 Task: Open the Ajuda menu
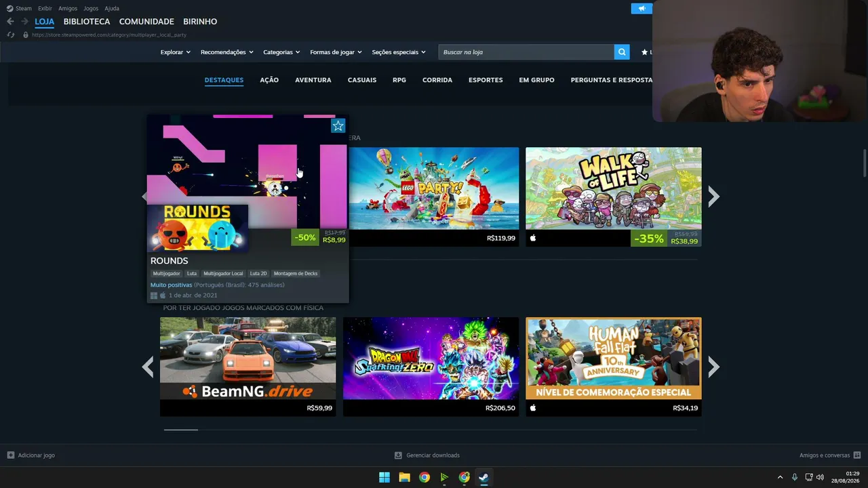point(112,8)
